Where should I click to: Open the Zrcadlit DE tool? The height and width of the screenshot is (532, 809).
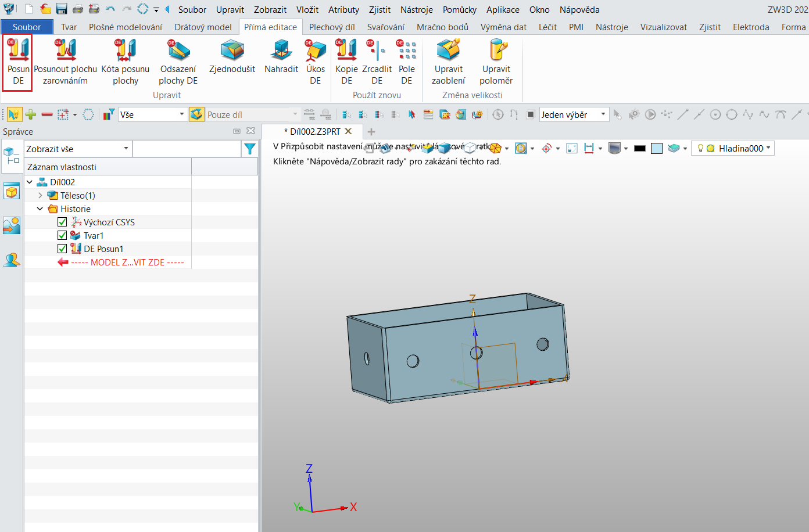click(x=377, y=62)
